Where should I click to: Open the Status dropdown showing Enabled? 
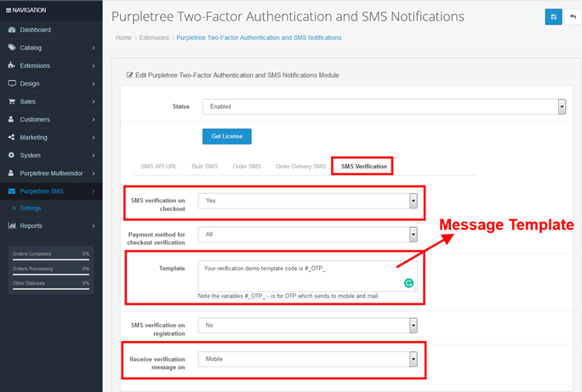point(384,107)
